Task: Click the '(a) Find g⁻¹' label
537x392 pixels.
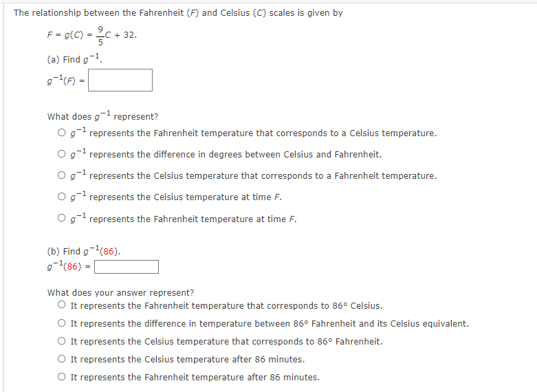Action: tap(75, 59)
